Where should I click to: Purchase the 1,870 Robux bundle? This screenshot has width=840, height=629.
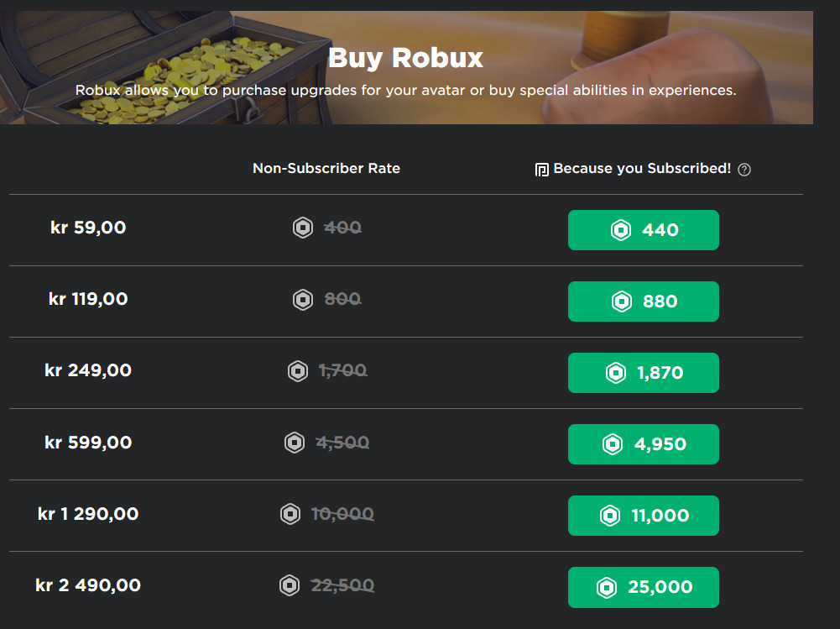pyautogui.click(x=643, y=373)
